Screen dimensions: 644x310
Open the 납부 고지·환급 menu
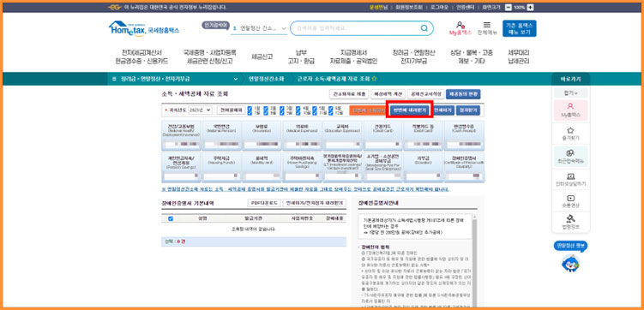click(301, 57)
